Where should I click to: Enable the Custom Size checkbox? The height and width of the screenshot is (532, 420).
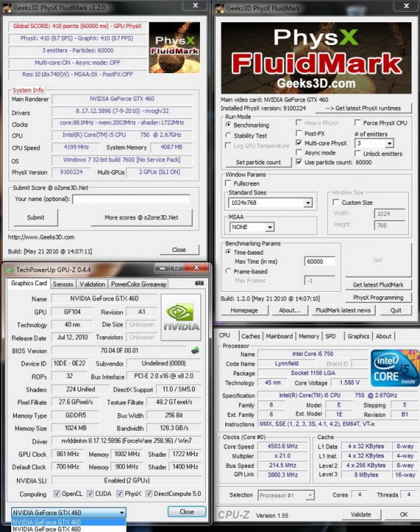[336, 202]
